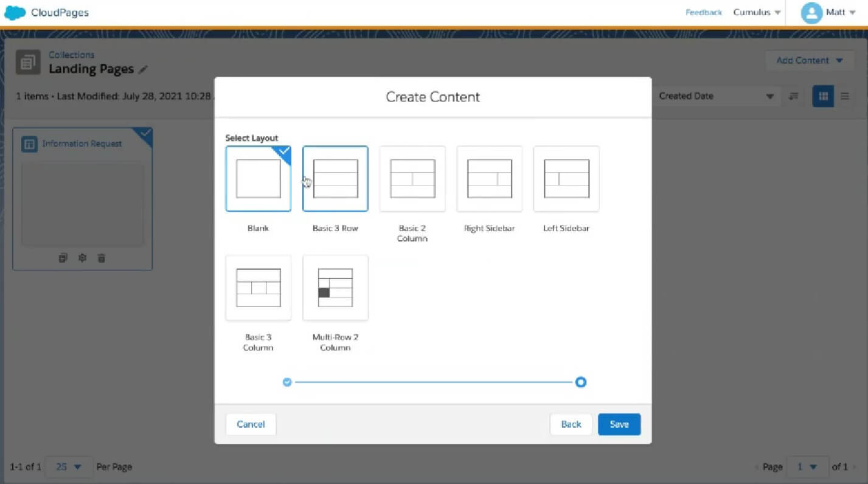The width and height of the screenshot is (868, 484).
Task: Select the Blank layout thumbnail
Action: pyautogui.click(x=259, y=179)
